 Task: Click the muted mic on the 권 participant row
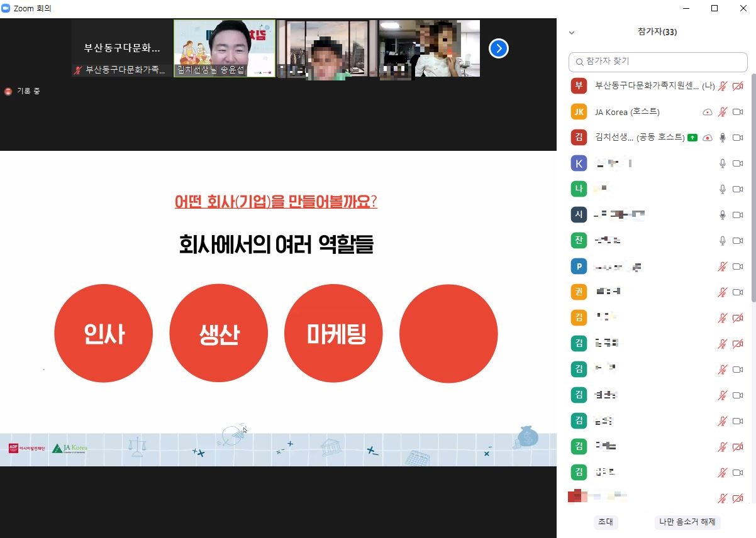coord(723,292)
